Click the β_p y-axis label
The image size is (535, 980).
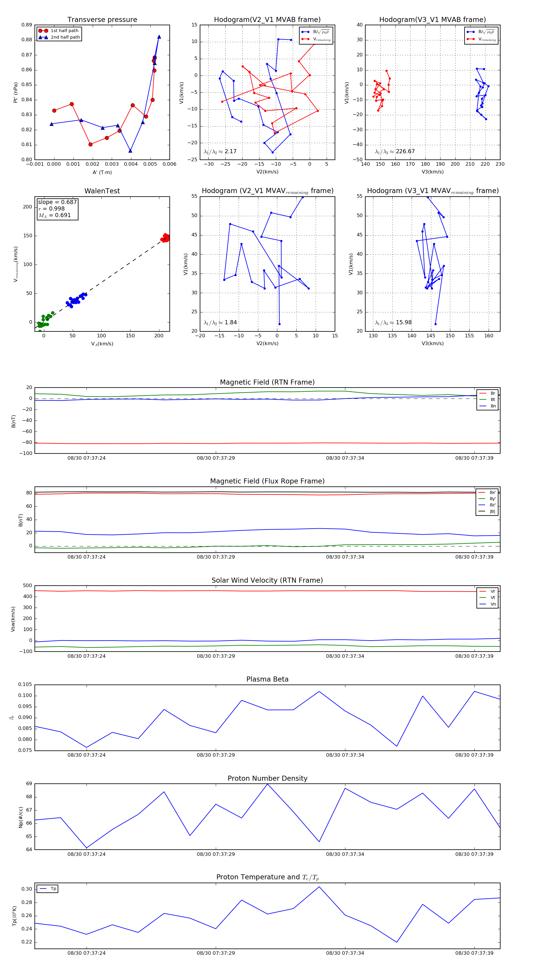(x=12, y=718)
